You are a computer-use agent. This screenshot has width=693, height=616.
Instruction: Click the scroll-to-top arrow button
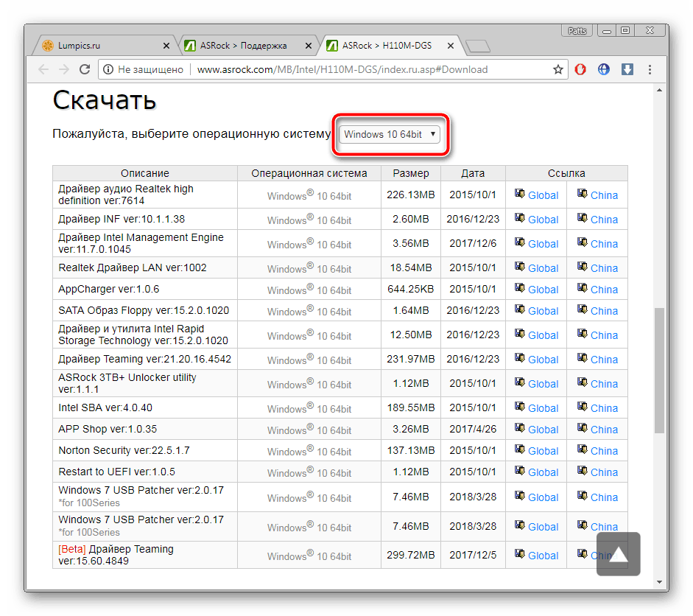coord(618,554)
